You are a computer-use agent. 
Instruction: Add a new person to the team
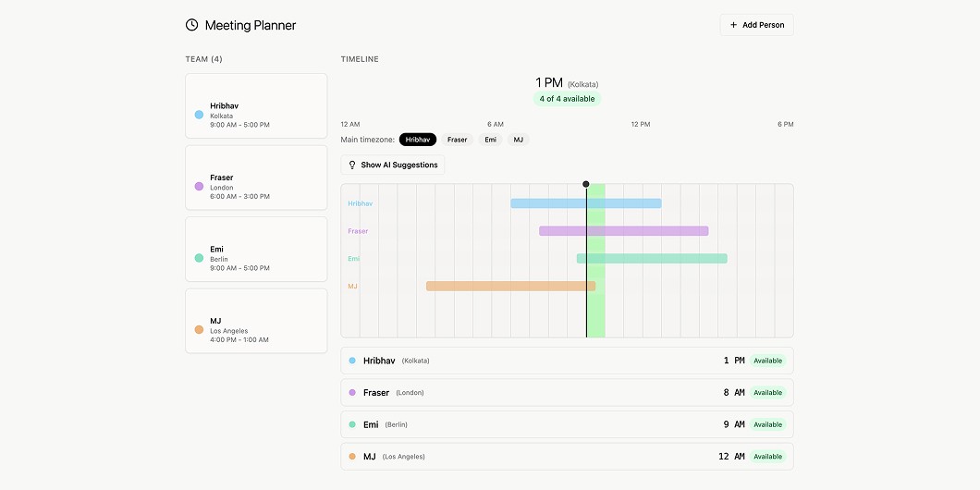tap(757, 25)
